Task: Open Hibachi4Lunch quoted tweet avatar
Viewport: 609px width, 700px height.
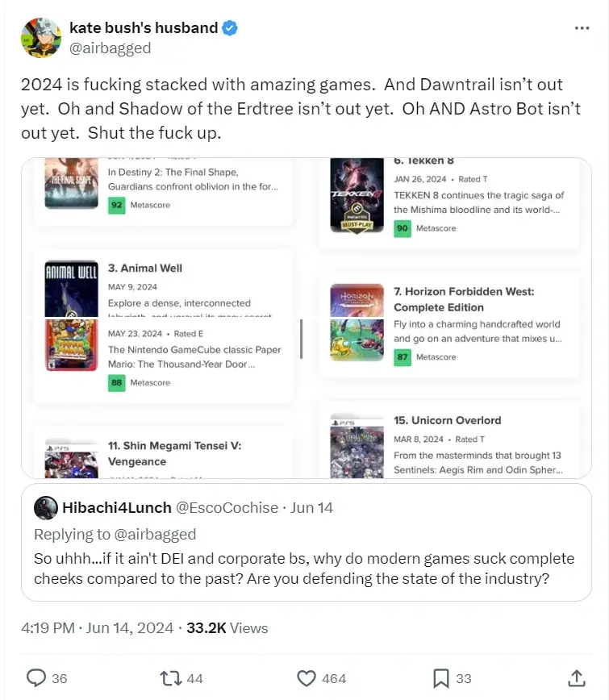Action: (45, 507)
